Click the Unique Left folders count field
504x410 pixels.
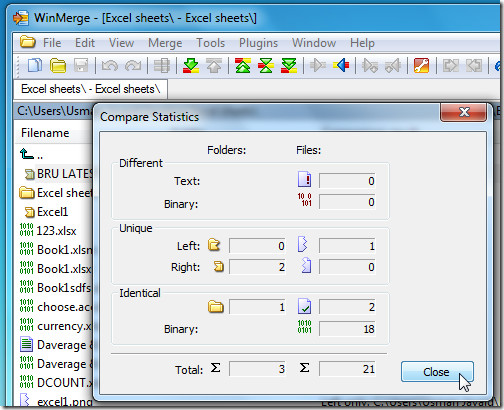point(257,246)
